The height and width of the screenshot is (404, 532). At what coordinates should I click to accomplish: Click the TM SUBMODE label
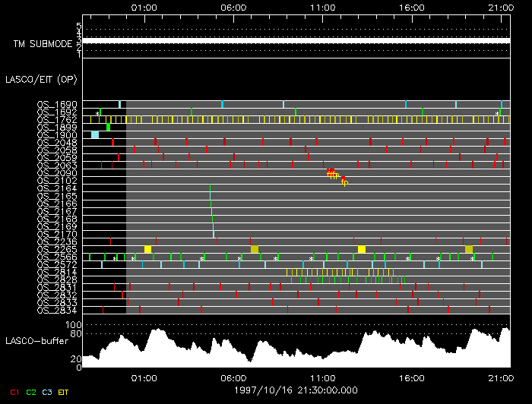(x=43, y=44)
